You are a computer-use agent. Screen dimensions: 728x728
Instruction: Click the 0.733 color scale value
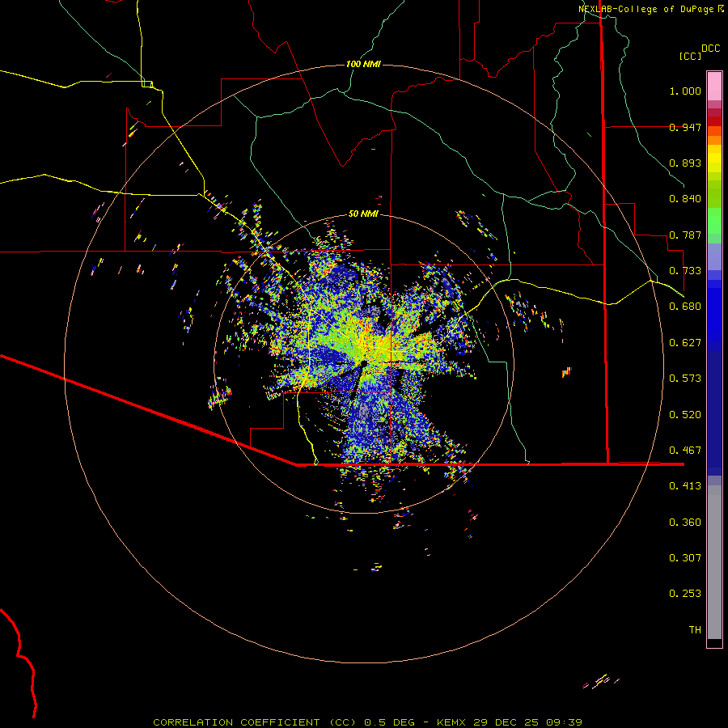click(685, 271)
